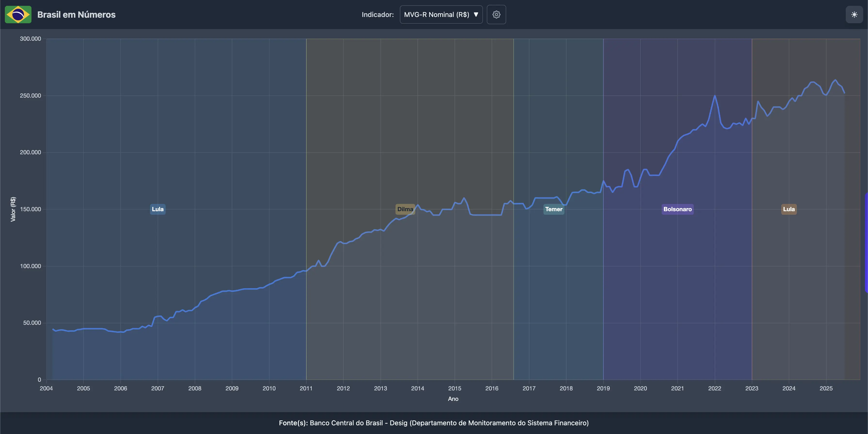
Task: Click the sun icon in the top-right corner
Action: coord(854,15)
